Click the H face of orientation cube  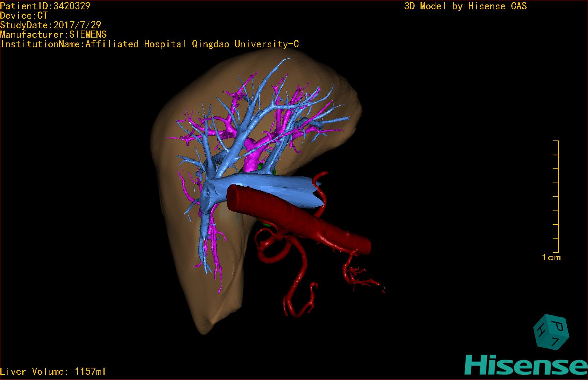coord(540,330)
